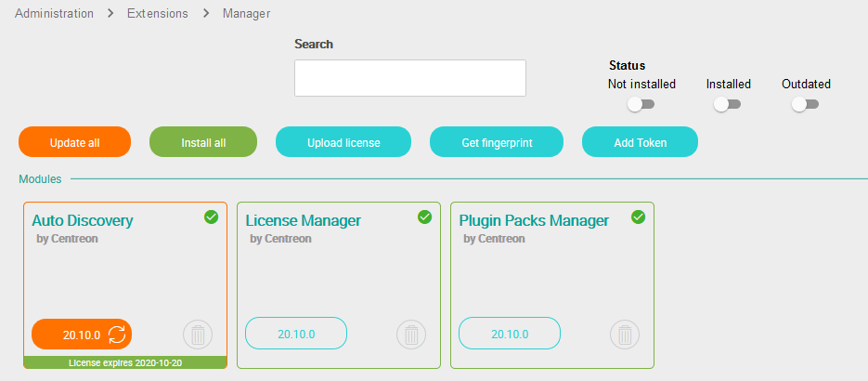868x381 pixels.
Task: Click Auto Discovery green installed checkmark
Action: 211,217
